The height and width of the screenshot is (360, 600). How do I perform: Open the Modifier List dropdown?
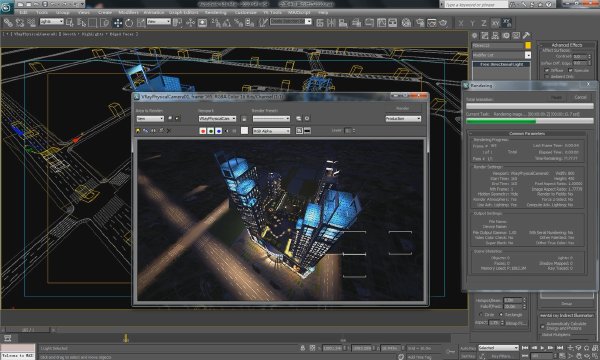[x=502, y=55]
